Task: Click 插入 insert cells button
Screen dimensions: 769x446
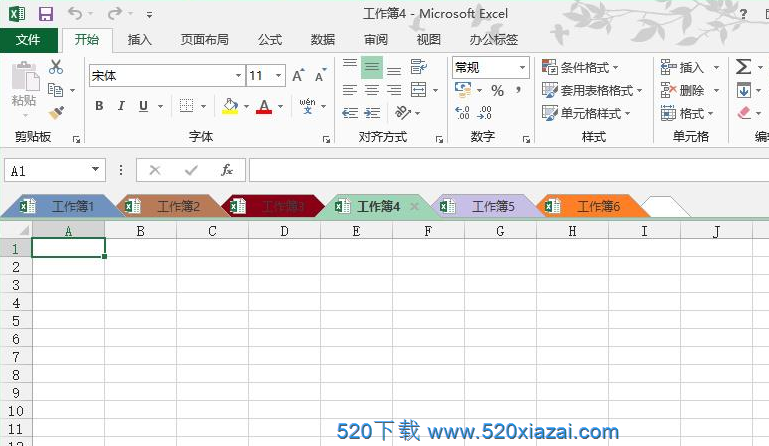Action: (x=683, y=67)
